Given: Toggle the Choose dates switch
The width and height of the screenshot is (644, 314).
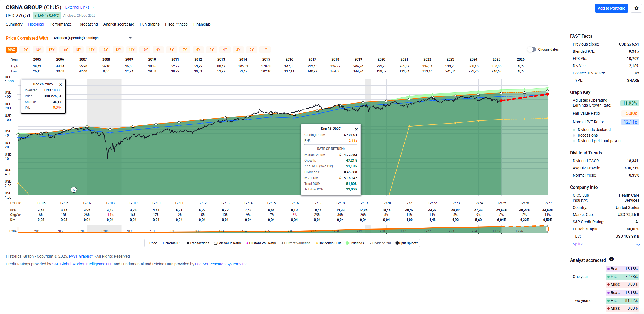Looking at the screenshot, I should (532, 49).
